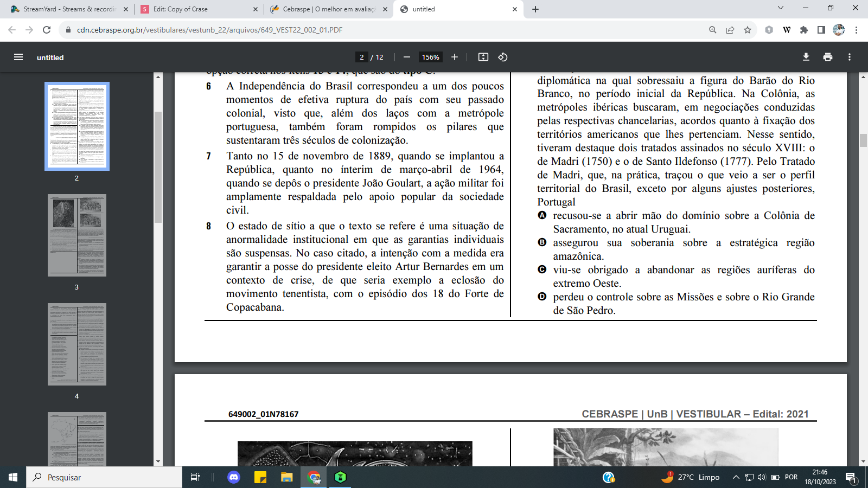Viewport: 868px width, 488px height.
Task: Open the tab search dropdown arrow
Action: (x=781, y=8)
